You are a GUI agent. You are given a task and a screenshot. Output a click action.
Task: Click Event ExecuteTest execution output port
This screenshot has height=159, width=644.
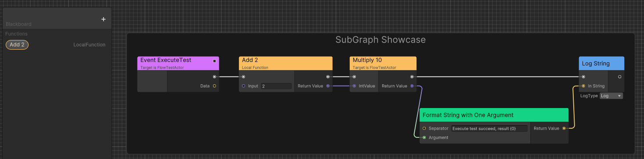pyautogui.click(x=214, y=76)
